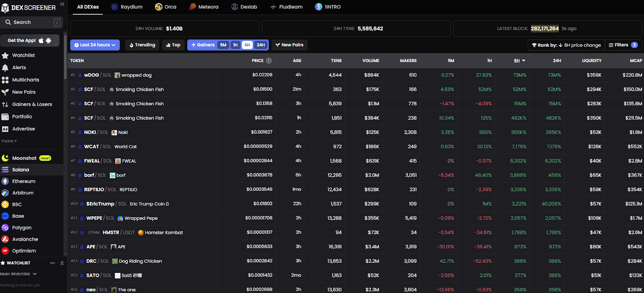Minimize the Watchlist panel
644x293 pixels.
52,263
